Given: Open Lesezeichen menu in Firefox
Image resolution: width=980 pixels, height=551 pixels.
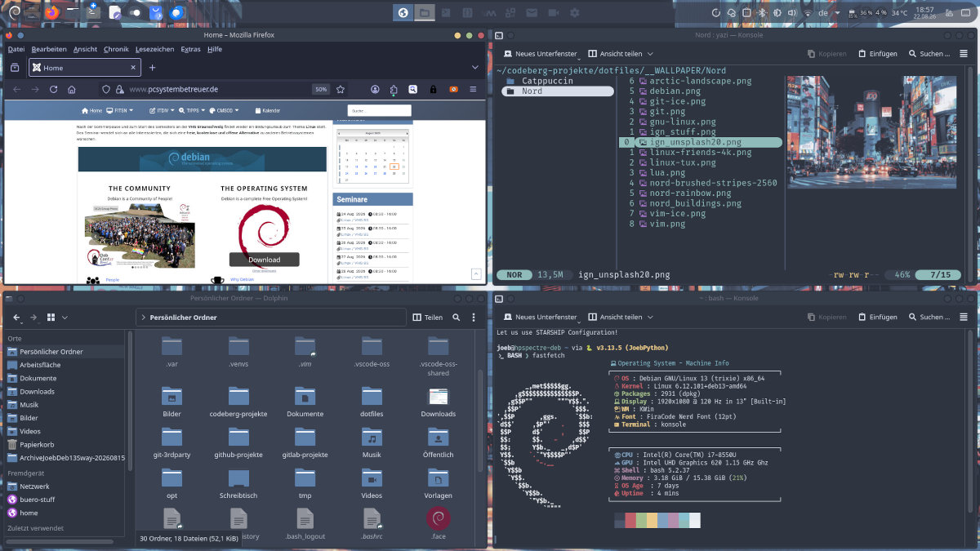Looking at the screenshot, I should (x=155, y=49).
